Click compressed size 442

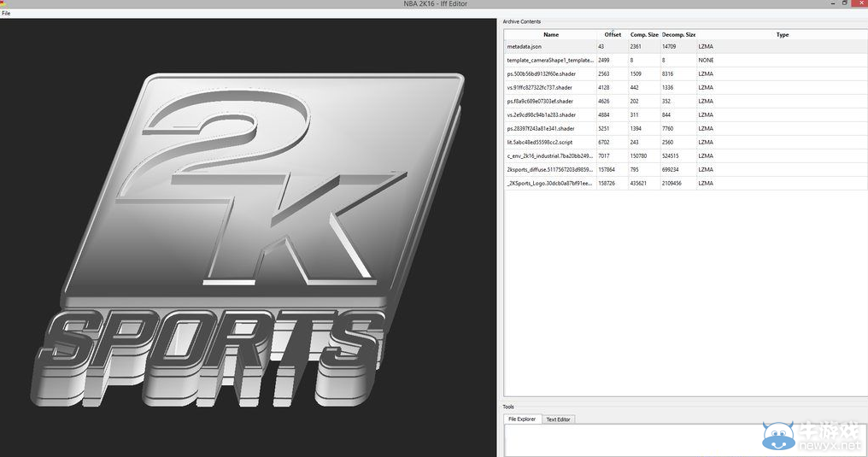(x=635, y=87)
